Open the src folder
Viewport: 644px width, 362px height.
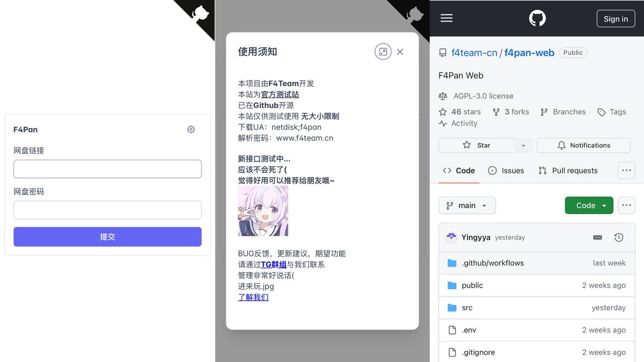pyautogui.click(x=467, y=308)
